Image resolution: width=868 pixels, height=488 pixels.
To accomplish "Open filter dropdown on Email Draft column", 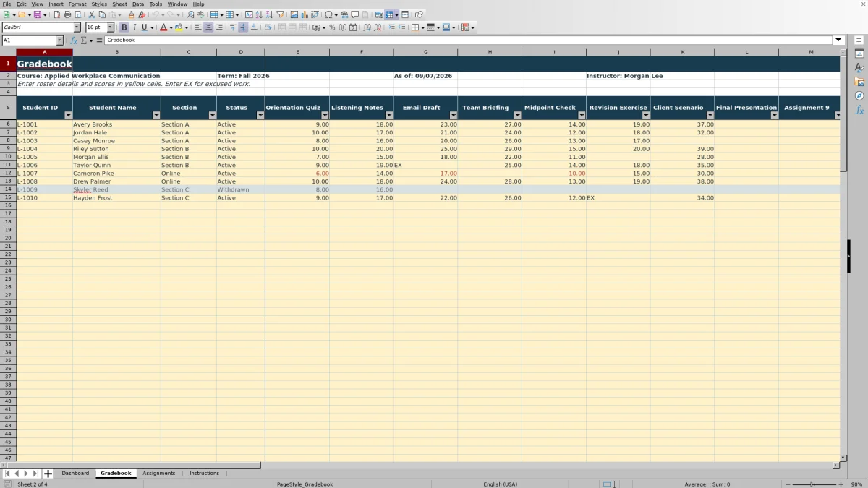I will point(454,116).
